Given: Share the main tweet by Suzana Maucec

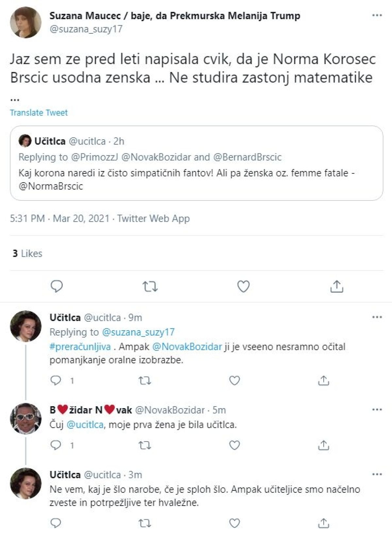Looking at the screenshot, I should (336, 286).
